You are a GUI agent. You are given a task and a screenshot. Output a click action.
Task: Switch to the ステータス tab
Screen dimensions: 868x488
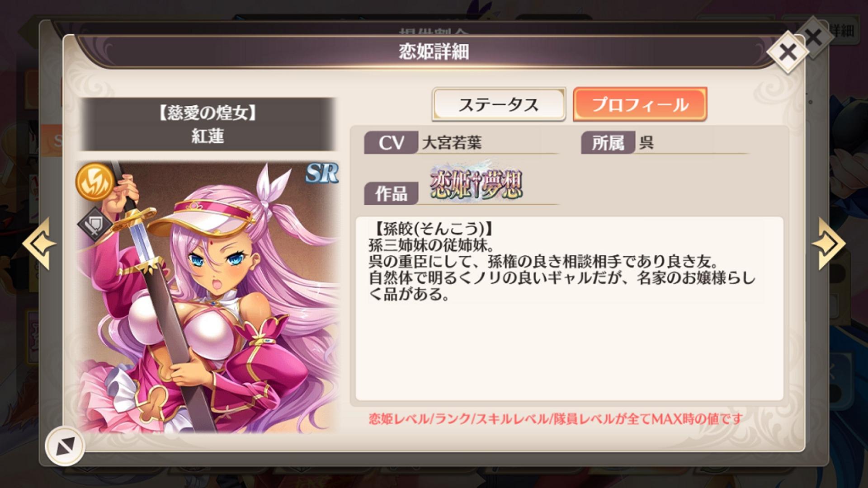(x=499, y=104)
